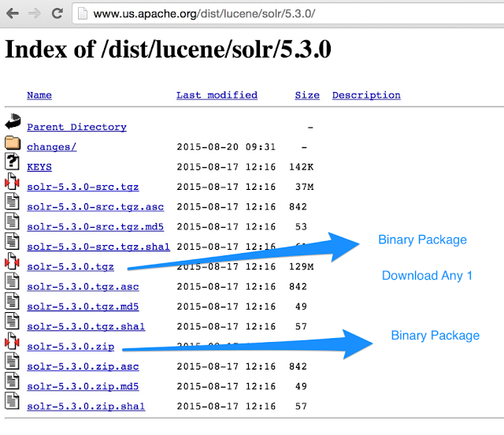
Task: Open the solr-5.3.0.zip.md5 checksum link
Action: [x=83, y=386]
